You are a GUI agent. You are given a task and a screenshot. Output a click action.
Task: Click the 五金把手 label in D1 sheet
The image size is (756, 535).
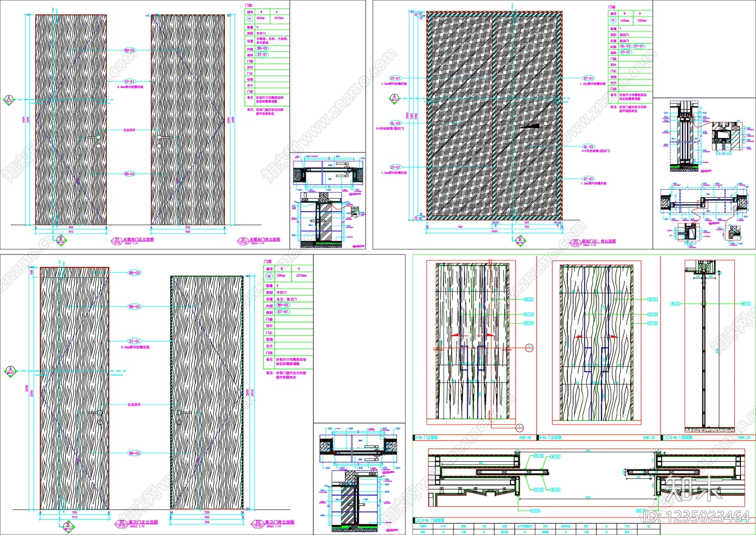129,130
